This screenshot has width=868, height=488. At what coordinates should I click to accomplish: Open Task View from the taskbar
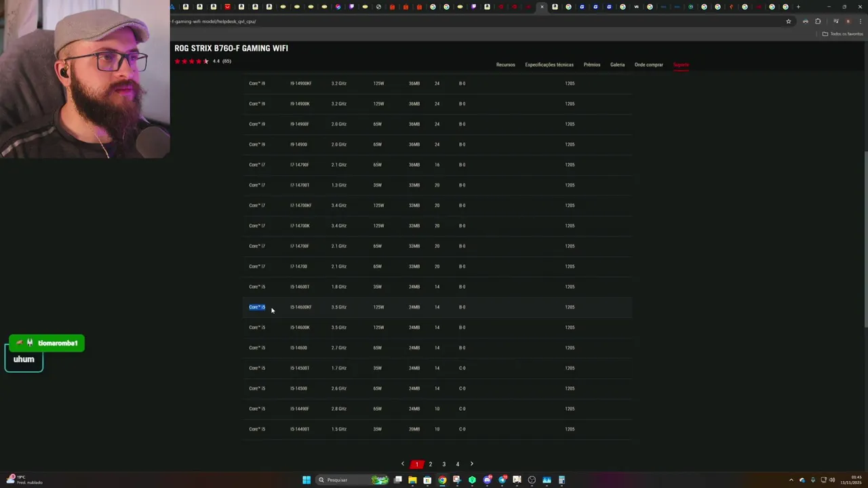click(398, 480)
